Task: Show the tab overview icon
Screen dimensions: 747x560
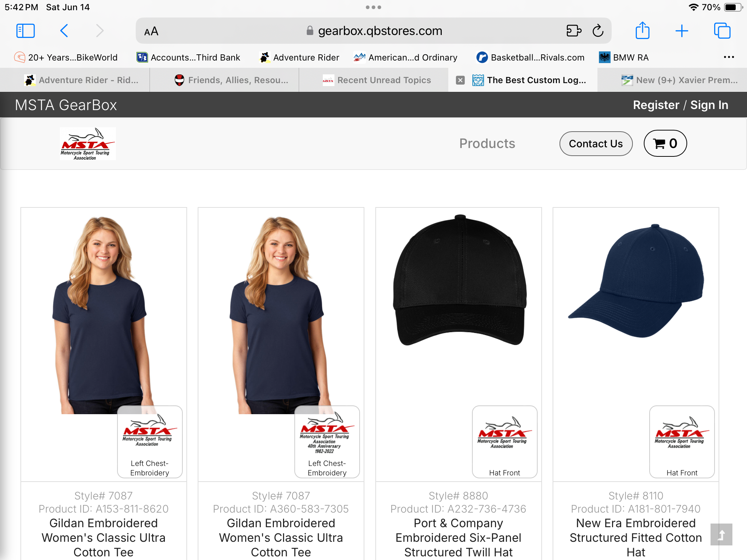Action: (x=722, y=31)
